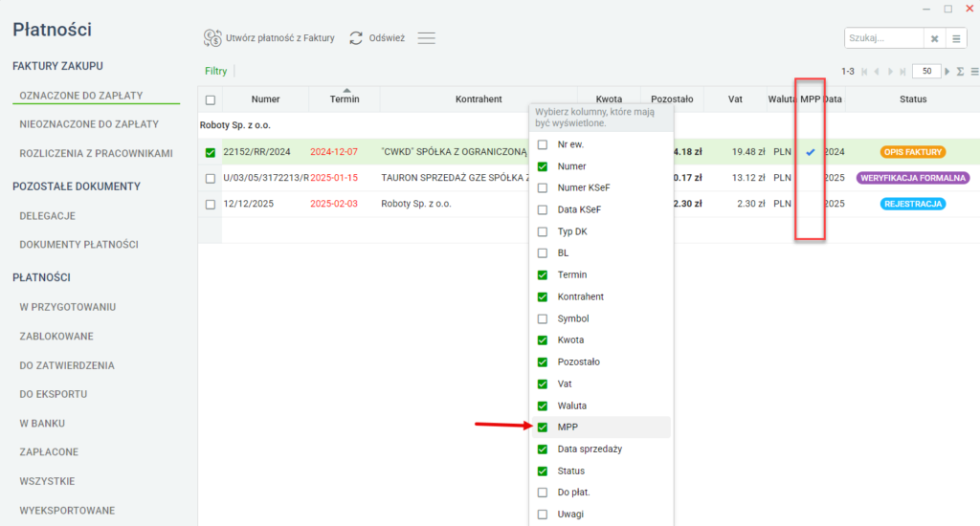Open Rozliczenia z pracownikami section
Viewport: 980px width, 526px height.
coord(97,154)
